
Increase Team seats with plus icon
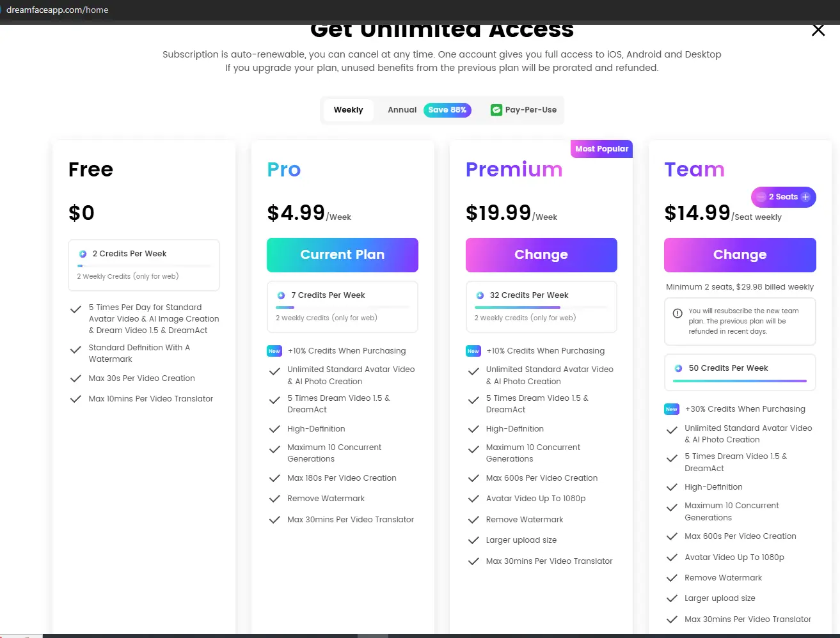click(x=805, y=197)
